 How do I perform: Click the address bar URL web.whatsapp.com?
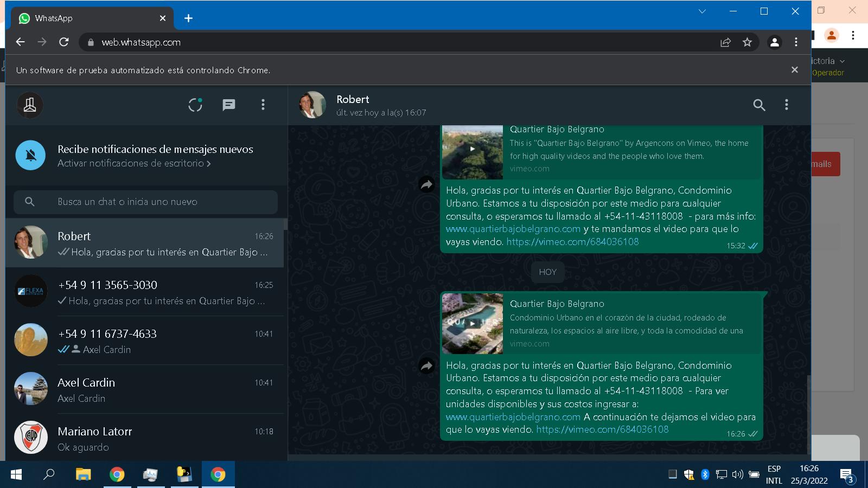141,42
